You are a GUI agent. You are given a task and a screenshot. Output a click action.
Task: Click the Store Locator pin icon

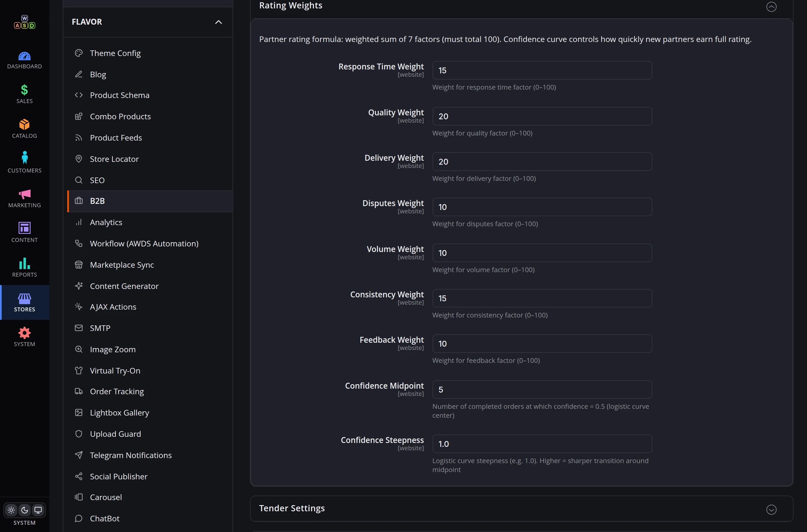[x=79, y=159]
